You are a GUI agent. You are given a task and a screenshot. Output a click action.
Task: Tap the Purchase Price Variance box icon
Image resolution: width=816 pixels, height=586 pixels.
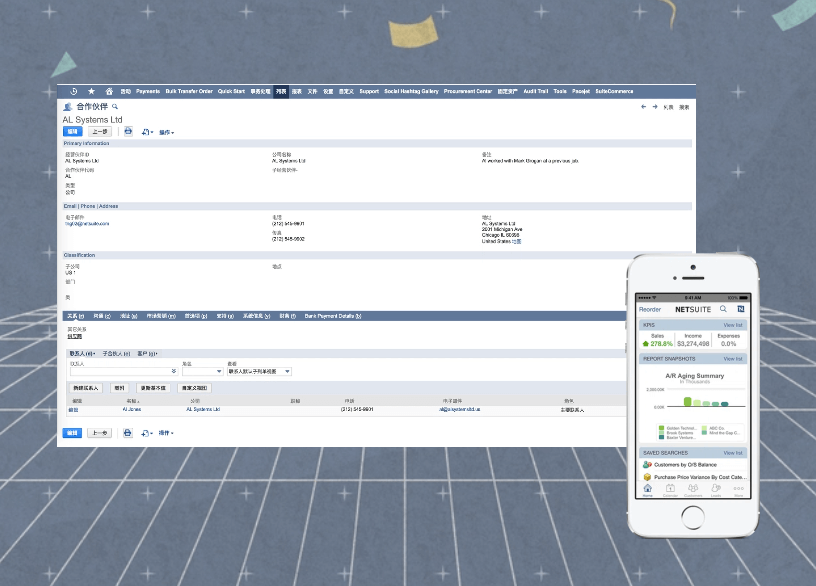(647, 477)
